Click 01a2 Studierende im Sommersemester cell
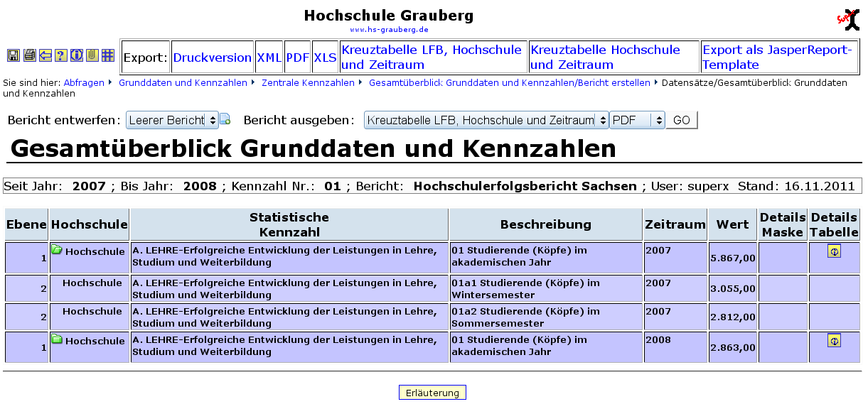 point(546,317)
